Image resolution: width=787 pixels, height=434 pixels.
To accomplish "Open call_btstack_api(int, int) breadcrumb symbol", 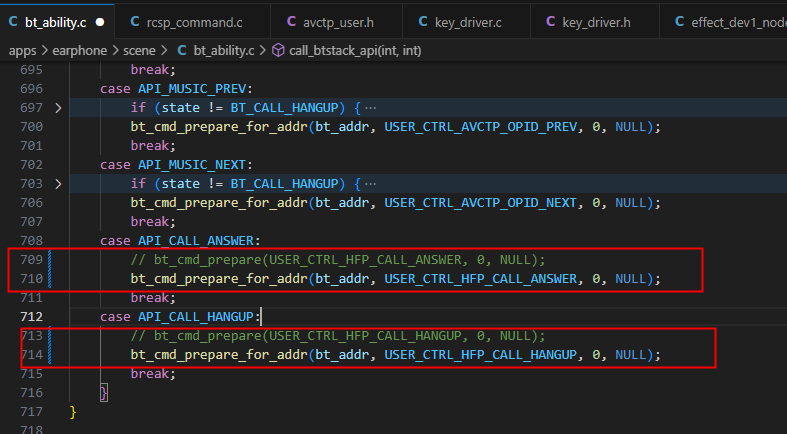I will pos(355,51).
